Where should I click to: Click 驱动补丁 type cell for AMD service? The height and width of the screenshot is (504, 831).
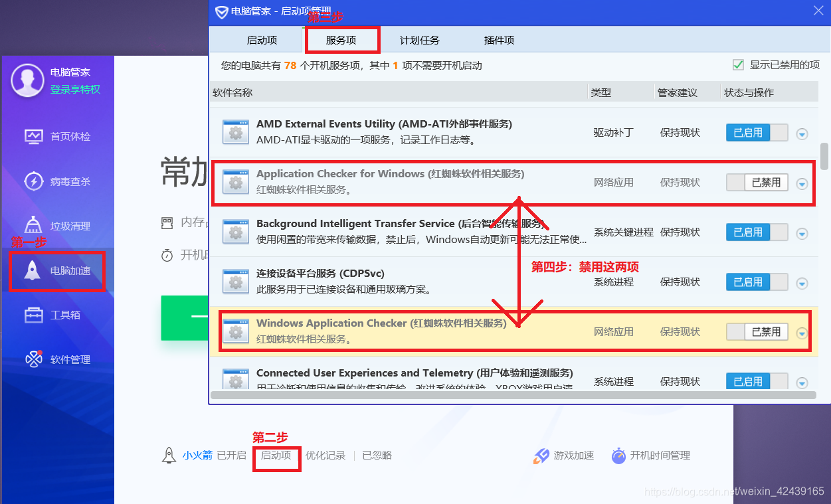coord(613,132)
